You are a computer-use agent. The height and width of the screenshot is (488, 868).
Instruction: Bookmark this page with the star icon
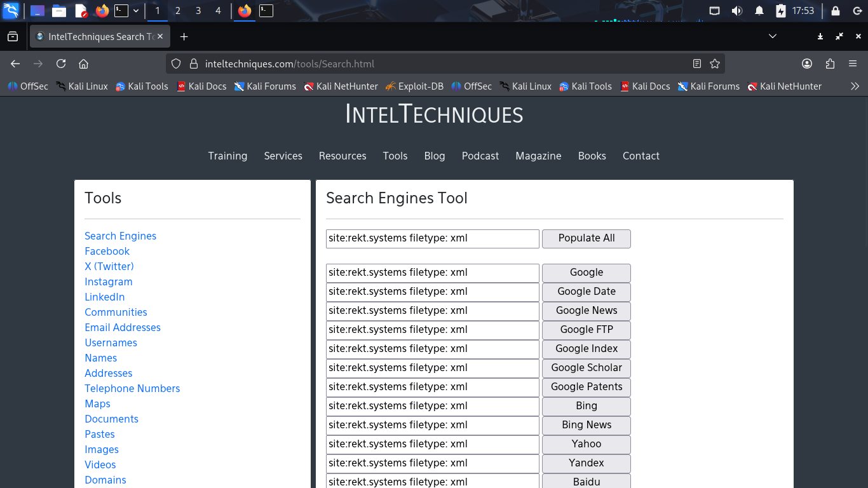715,64
